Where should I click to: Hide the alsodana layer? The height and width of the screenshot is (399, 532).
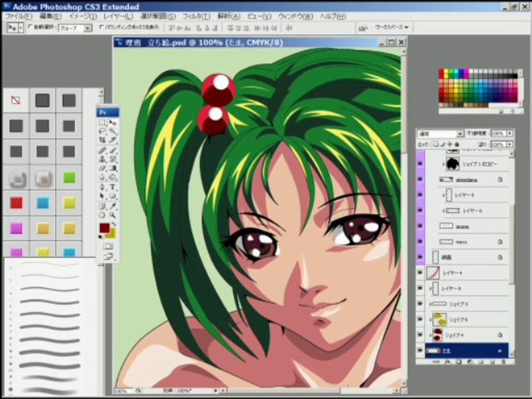tap(421, 180)
